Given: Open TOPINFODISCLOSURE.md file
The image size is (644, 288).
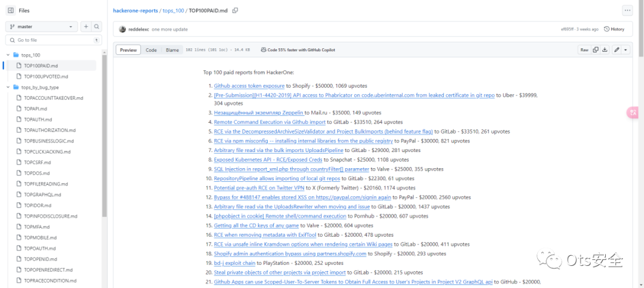Looking at the screenshot, I should tap(51, 216).
